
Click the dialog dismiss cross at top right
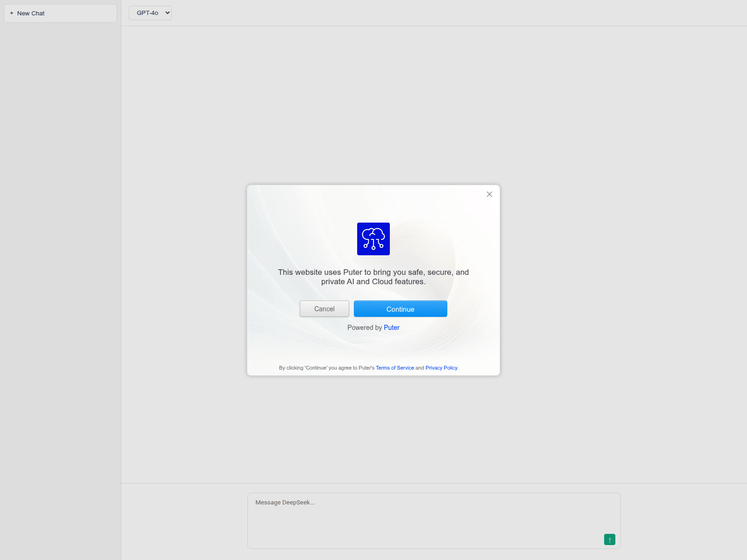coord(489,194)
